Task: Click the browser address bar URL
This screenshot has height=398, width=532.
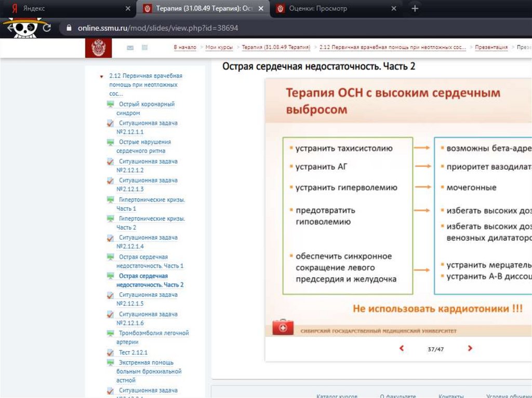Action: coord(158,28)
